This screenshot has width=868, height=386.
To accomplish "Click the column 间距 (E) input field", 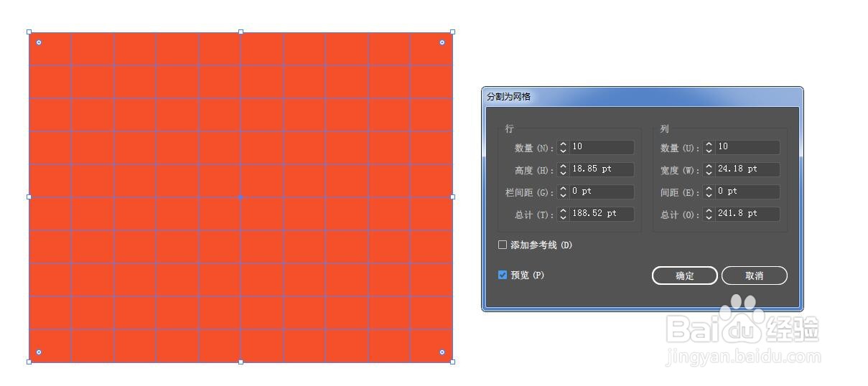I will 747,192.
